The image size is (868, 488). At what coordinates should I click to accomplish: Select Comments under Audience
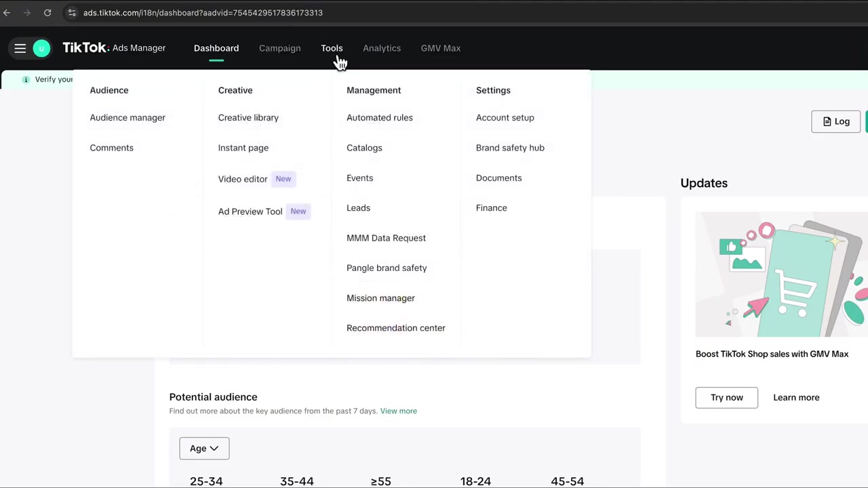click(x=111, y=148)
